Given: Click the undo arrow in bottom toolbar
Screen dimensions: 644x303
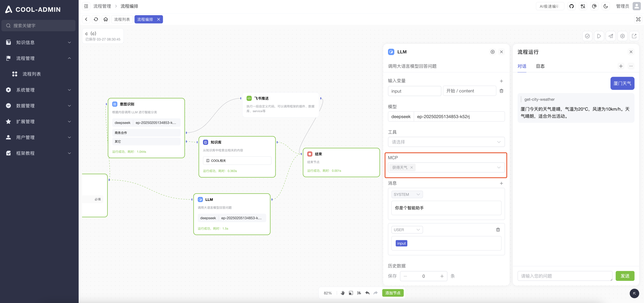Looking at the screenshot, I should [367, 293].
